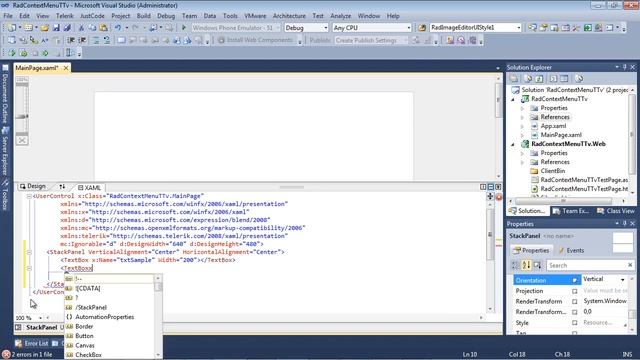Expand the MainPage.xaml tree node
Image resolution: width=640 pixels, height=360 pixels.
(x=522, y=135)
